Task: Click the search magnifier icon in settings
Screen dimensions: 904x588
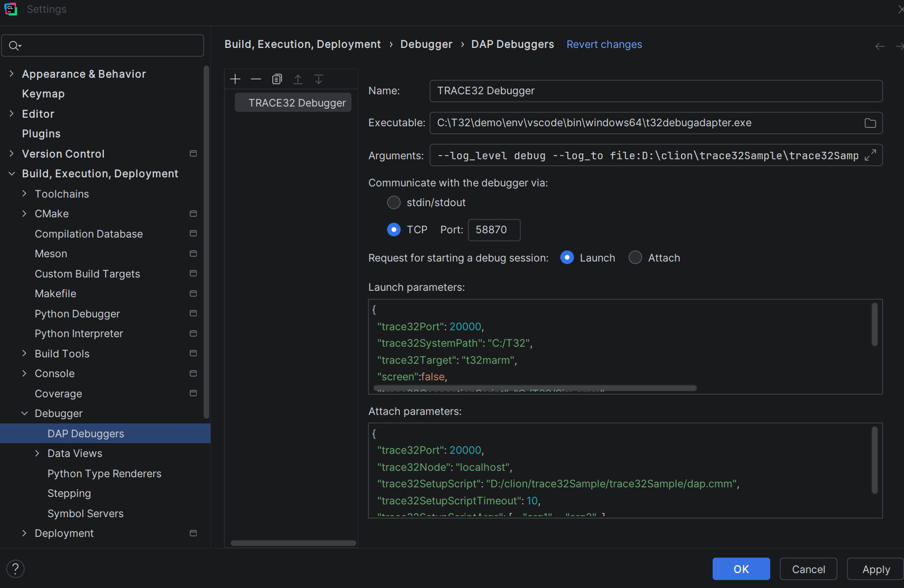Action: [15, 46]
